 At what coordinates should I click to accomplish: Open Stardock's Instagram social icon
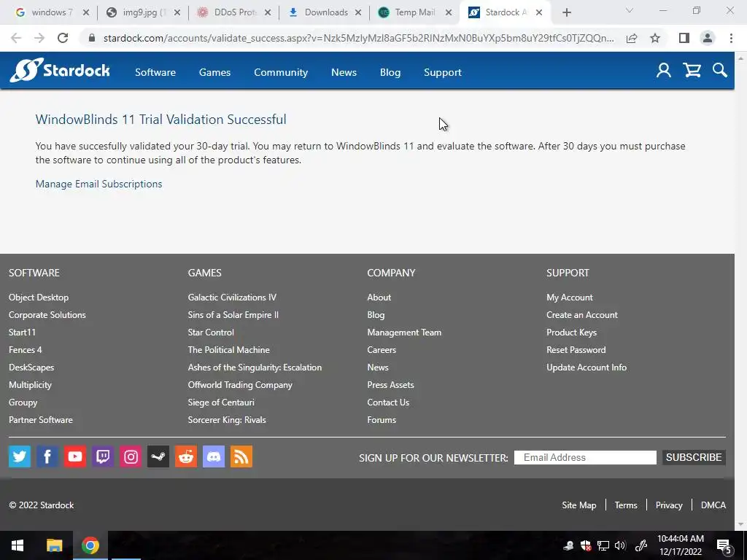pyautogui.click(x=131, y=456)
